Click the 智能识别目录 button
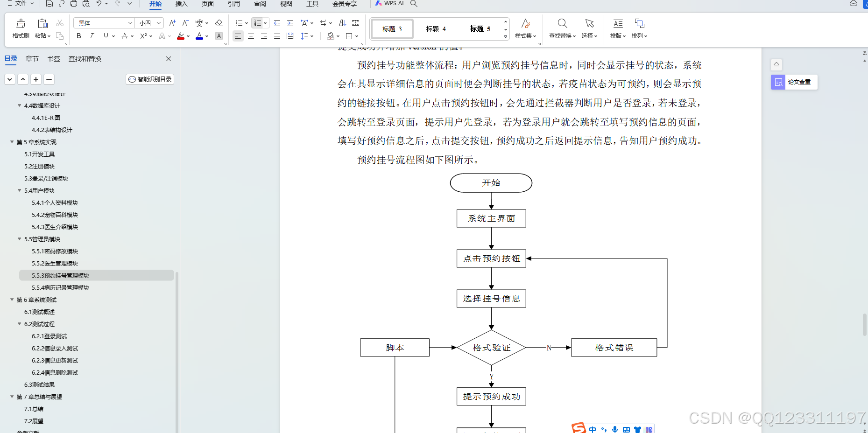This screenshot has height=433, width=868. coord(150,79)
